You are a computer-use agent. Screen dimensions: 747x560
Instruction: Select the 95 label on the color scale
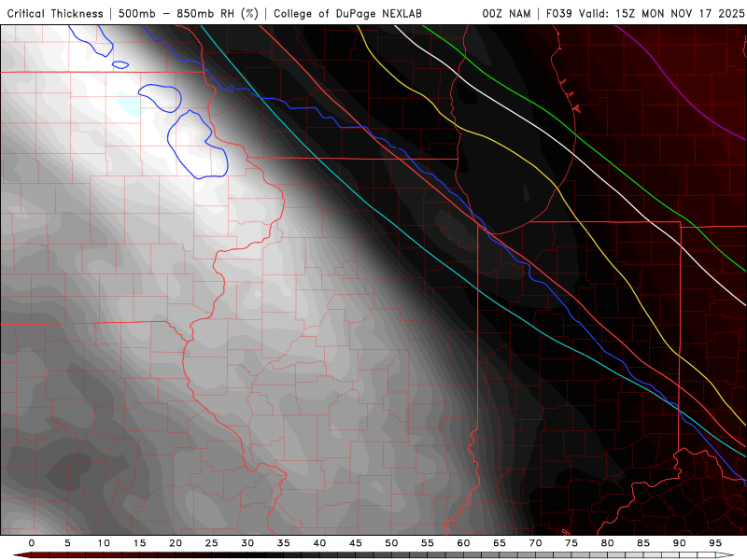[715, 543]
